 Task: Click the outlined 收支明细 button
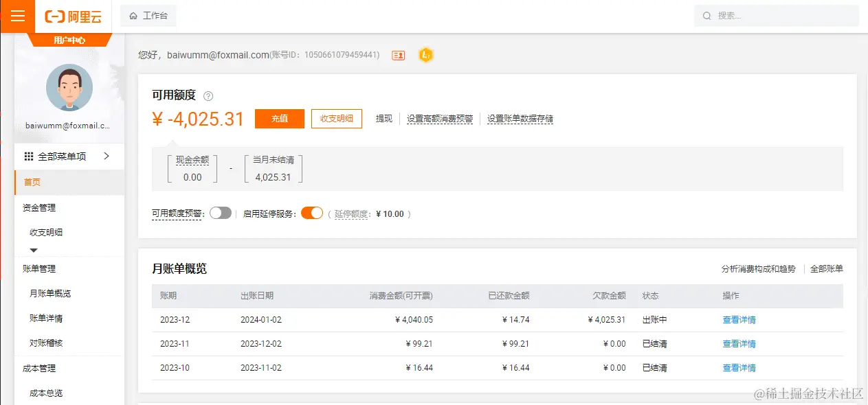337,119
